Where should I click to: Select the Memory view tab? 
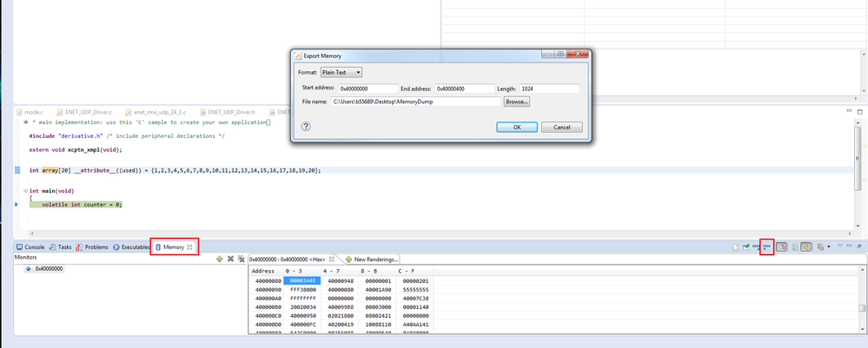[x=173, y=247]
